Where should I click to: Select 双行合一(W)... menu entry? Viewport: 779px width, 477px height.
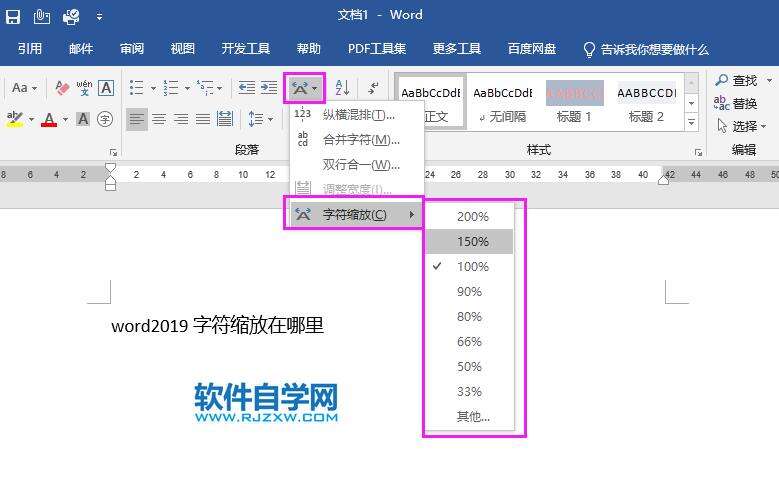(357, 164)
